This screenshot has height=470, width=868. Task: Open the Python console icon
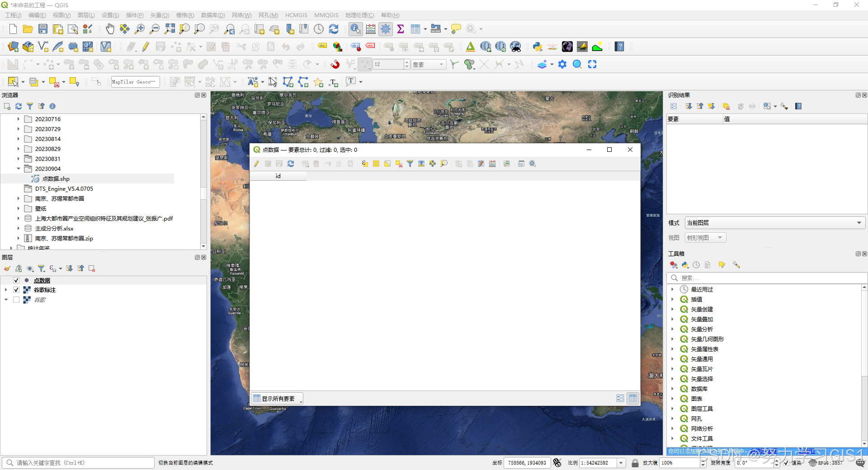coord(538,47)
